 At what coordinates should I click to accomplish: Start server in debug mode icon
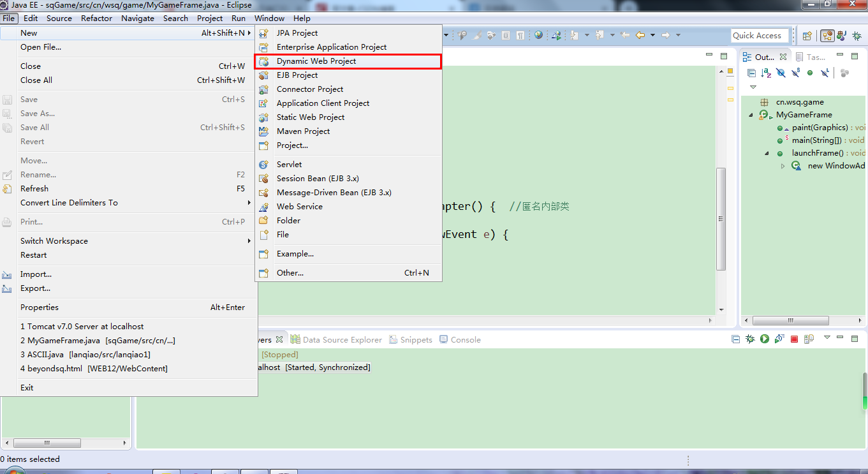click(x=750, y=339)
